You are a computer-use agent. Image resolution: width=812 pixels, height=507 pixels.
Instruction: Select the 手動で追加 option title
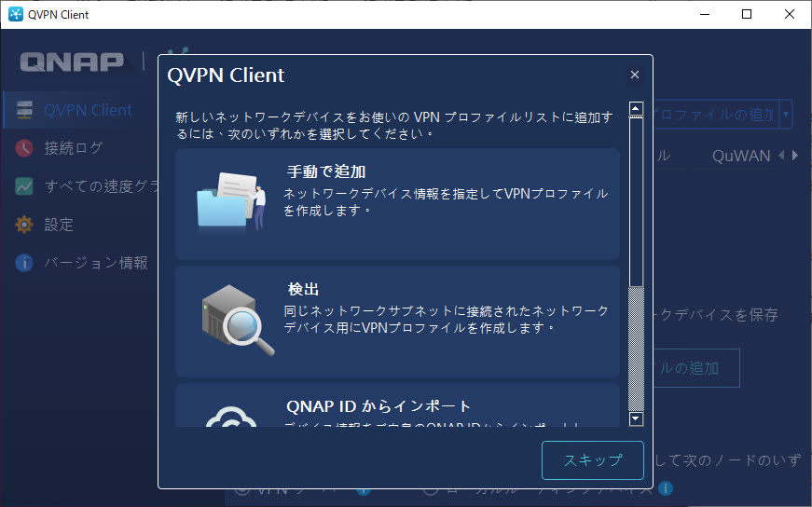coord(326,172)
